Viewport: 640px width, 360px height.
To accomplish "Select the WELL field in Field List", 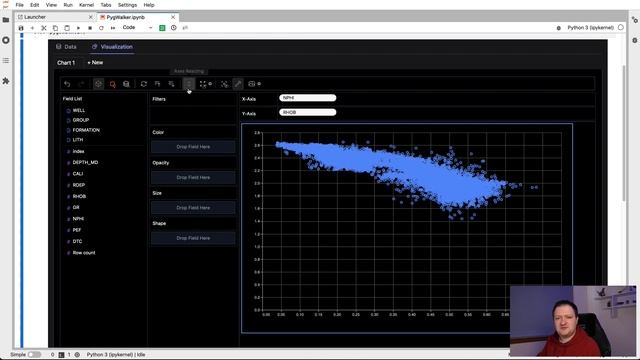I will click(79, 111).
